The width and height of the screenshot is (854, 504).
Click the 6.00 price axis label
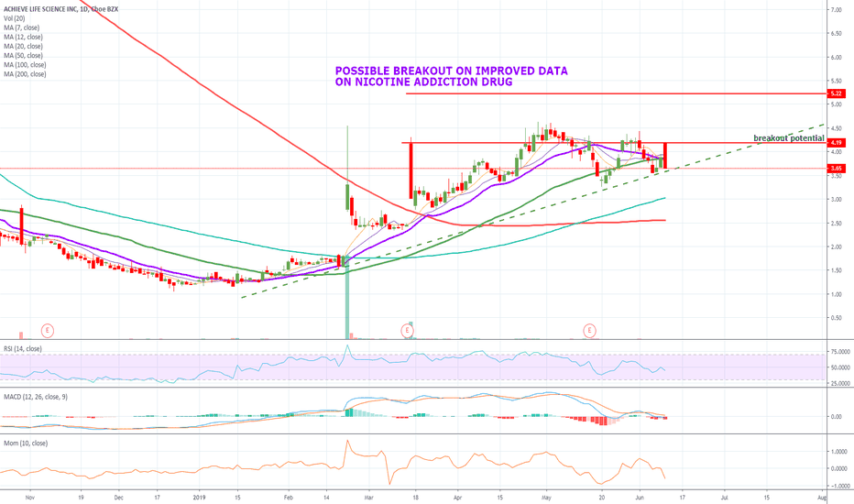pyautogui.click(x=836, y=57)
